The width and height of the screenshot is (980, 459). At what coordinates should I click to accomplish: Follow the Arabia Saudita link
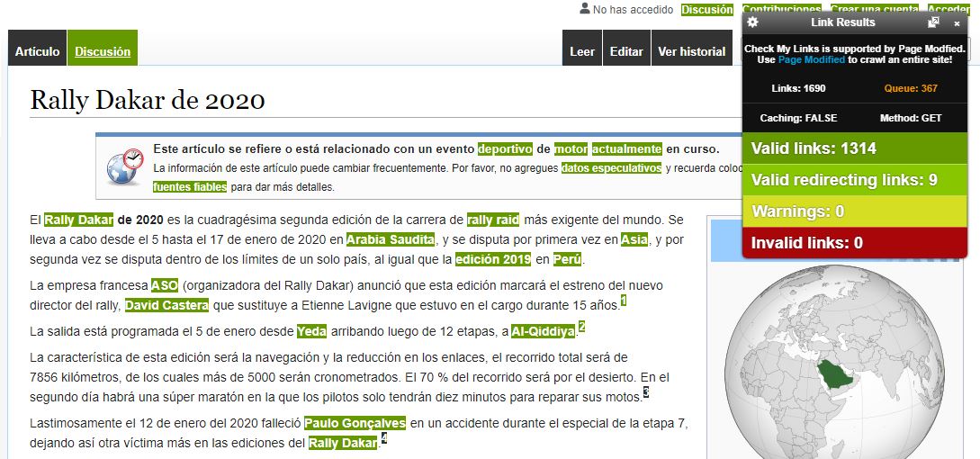[391, 239]
